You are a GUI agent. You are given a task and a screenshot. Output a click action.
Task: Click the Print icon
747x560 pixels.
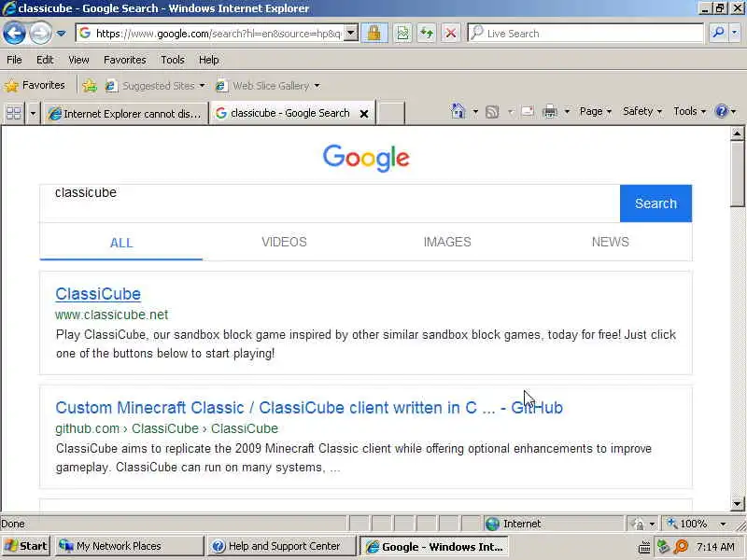550,111
